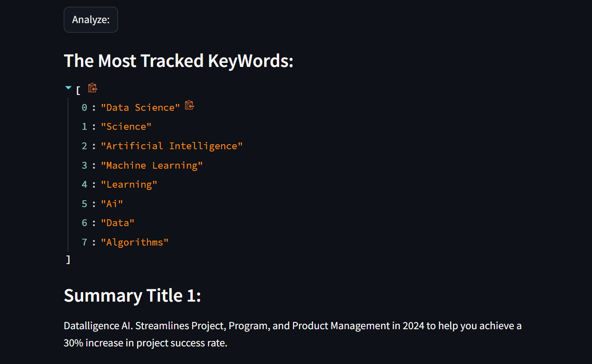This screenshot has height=364, width=592.
Task: Click the Analyze button
Action: tap(91, 20)
